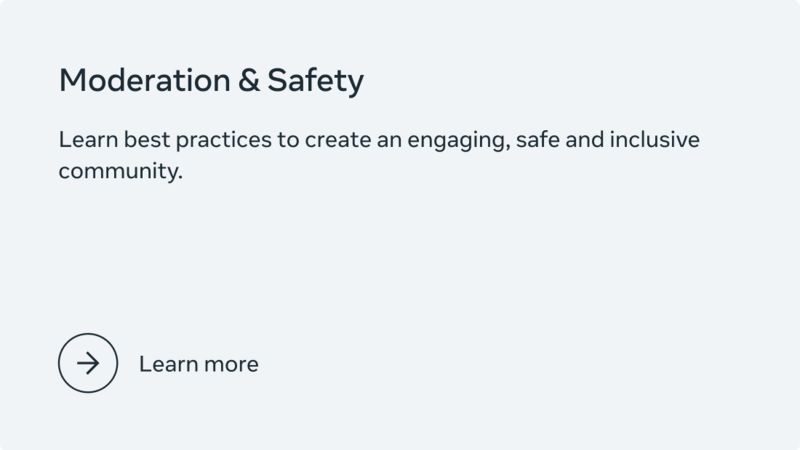Image resolution: width=800 pixels, height=450 pixels.
Task: Click the Learn more text label
Action: coord(198,364)
